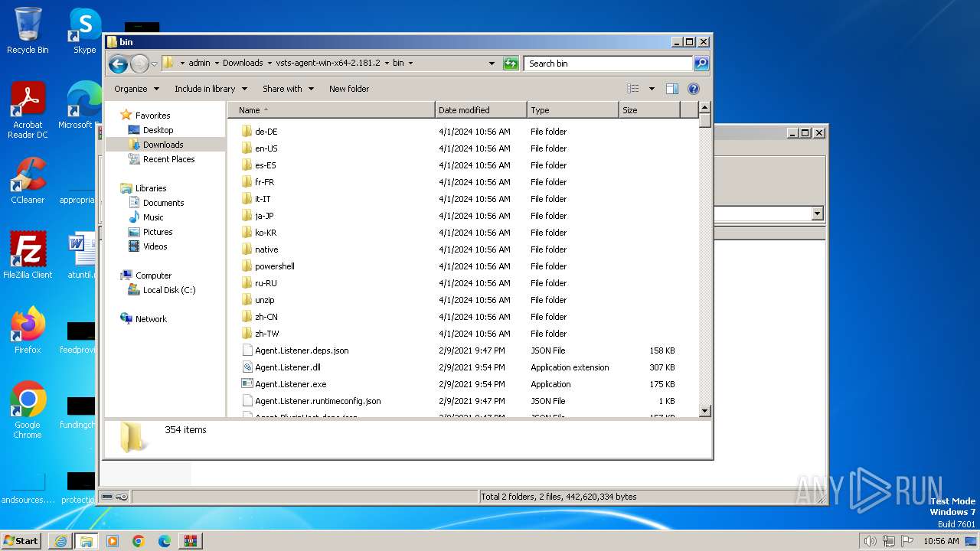Click the blue Help question mark icon

pos(694,89)
